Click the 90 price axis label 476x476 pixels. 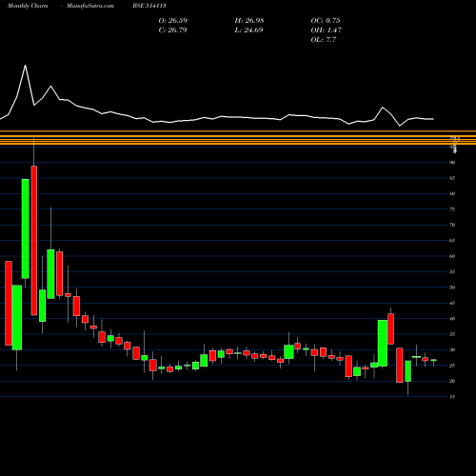(x=452, y=163)
